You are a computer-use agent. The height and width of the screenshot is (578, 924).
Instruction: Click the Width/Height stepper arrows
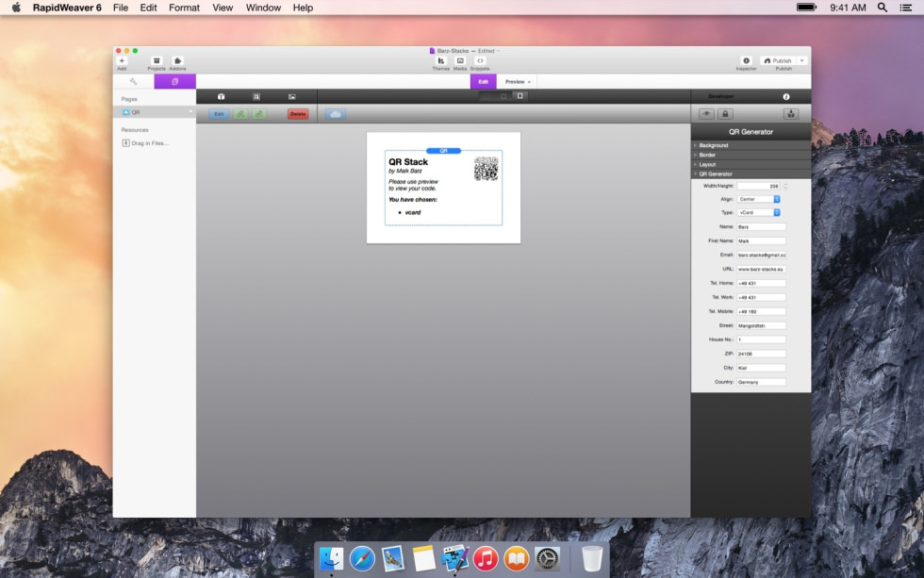point(784,186)
